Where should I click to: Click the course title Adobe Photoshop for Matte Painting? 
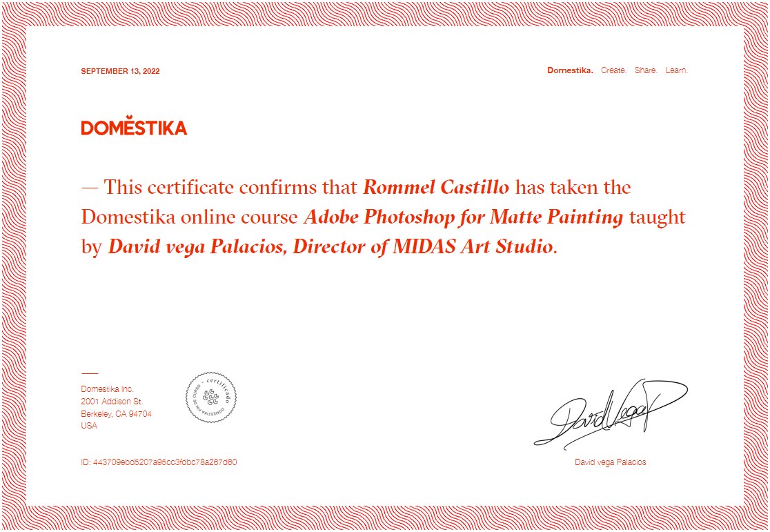click(463, 217)
